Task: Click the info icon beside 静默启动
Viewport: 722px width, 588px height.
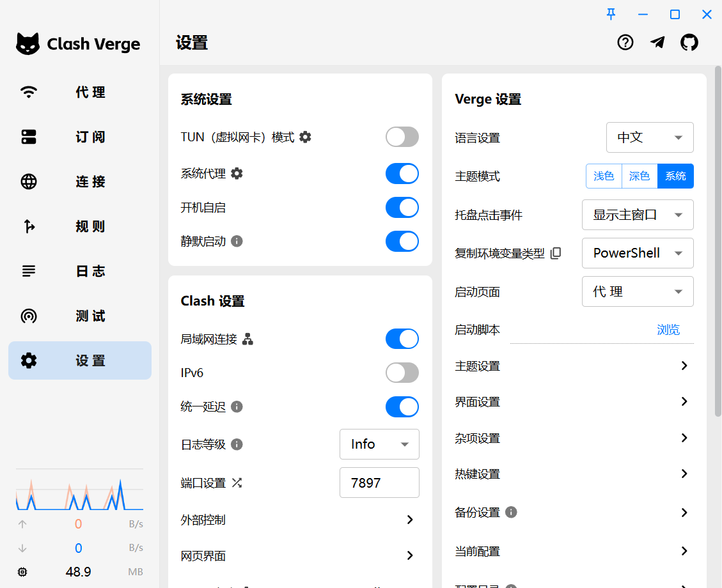Action: [x=237, y=241]
